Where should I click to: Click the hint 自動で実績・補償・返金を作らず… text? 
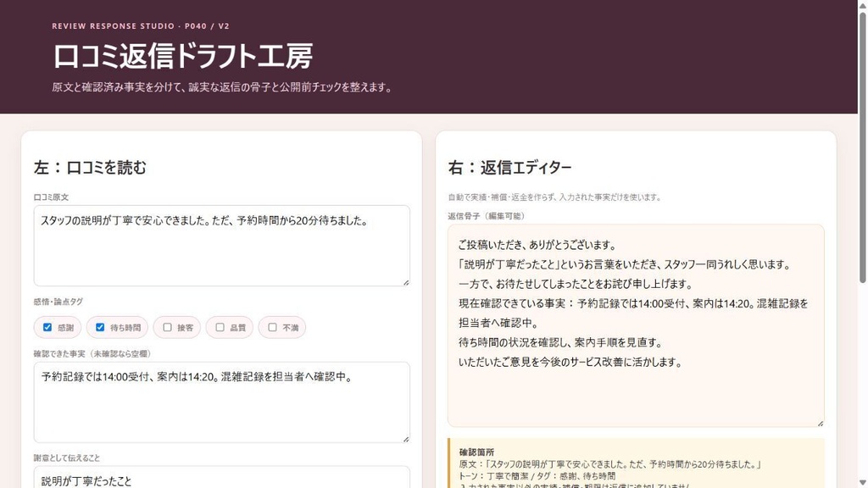click(554, 197)
